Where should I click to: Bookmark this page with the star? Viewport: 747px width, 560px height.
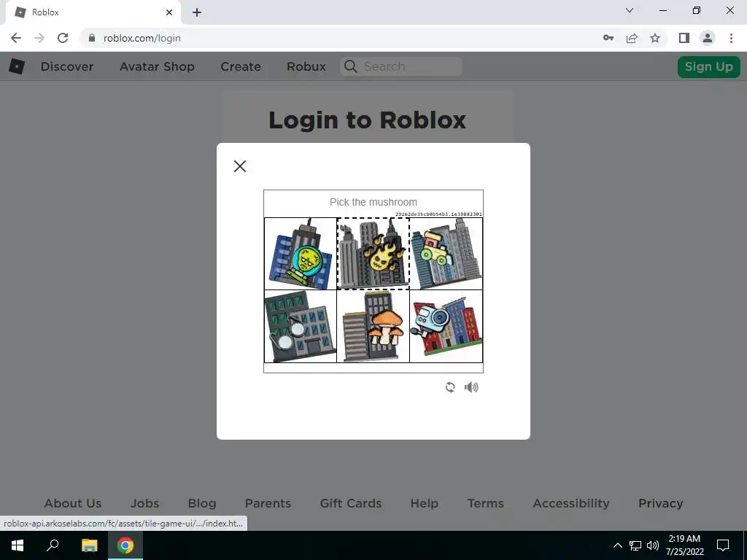click(x=655, y=38)
